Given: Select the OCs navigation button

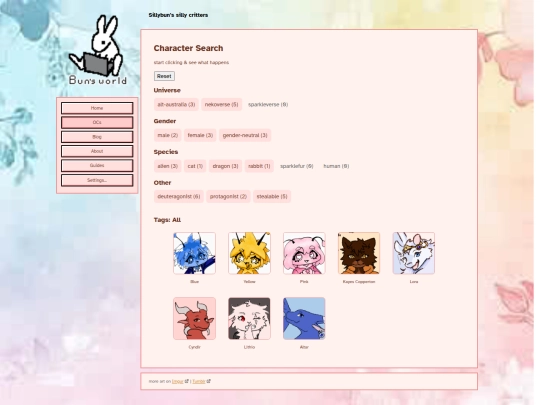Looking at the screenshot, I should coord(97,123).
